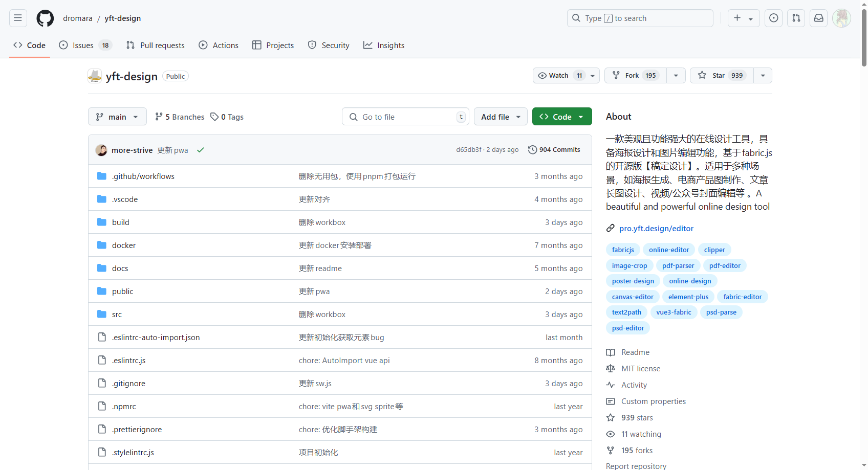Click the .gitignore file icon
This screenshot has width=868, height=470.
coord(102,383)
